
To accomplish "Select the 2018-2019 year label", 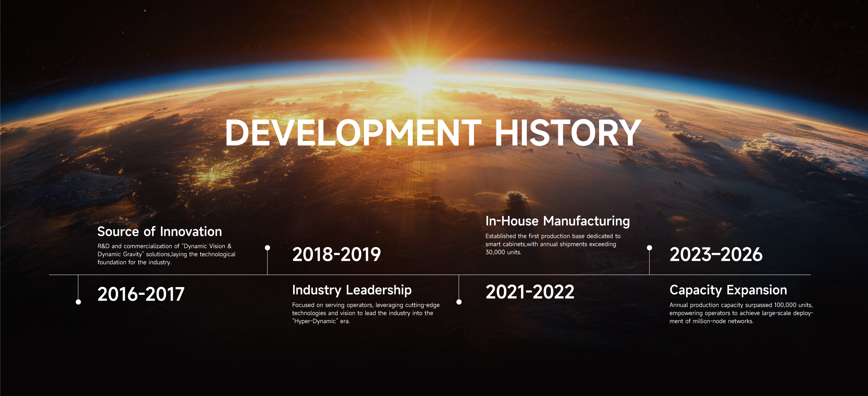I will coord(336,254).
